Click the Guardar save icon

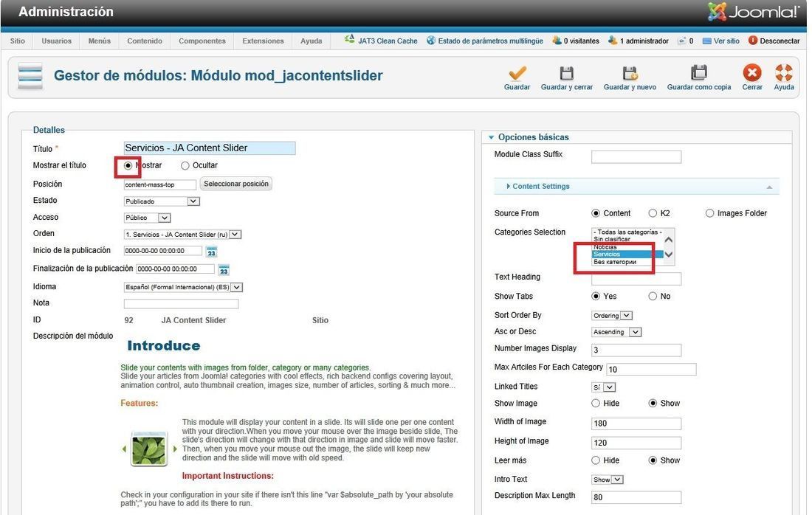pyautogui.click(x=517, y=73)
